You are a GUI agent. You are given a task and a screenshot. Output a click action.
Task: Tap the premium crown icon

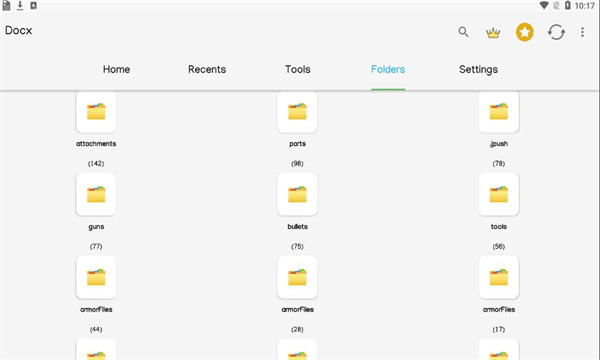493,33
